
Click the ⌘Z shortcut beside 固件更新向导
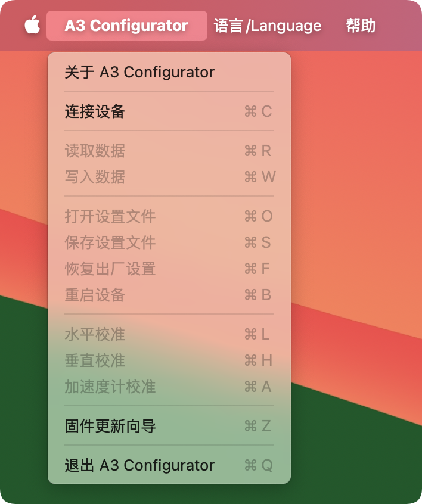[258, 426]
